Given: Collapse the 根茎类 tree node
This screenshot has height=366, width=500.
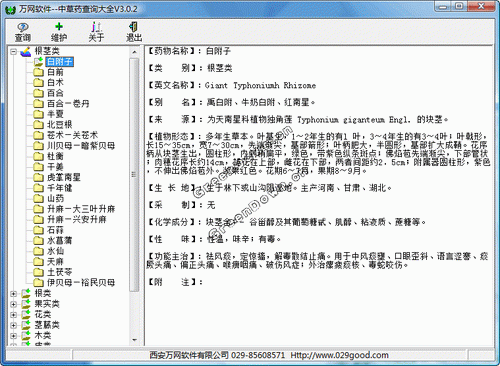Looking at the screenshot, I should (13, 52).
